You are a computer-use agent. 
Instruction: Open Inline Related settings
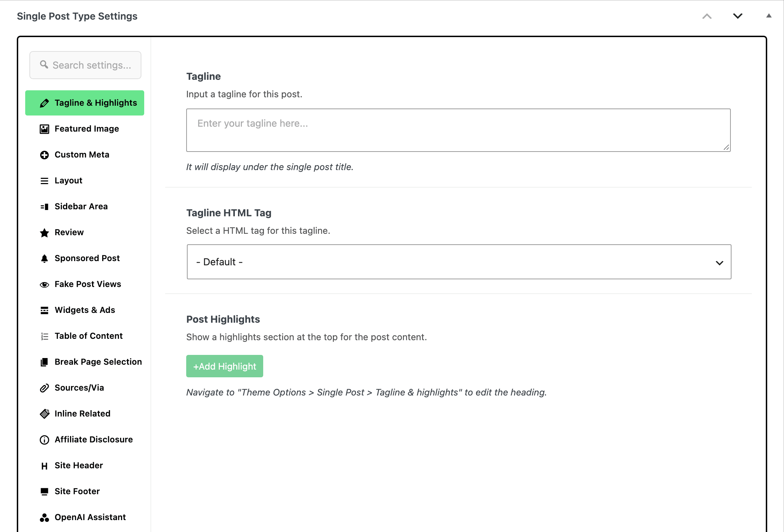pyautogui.click(x=85, y=414)
